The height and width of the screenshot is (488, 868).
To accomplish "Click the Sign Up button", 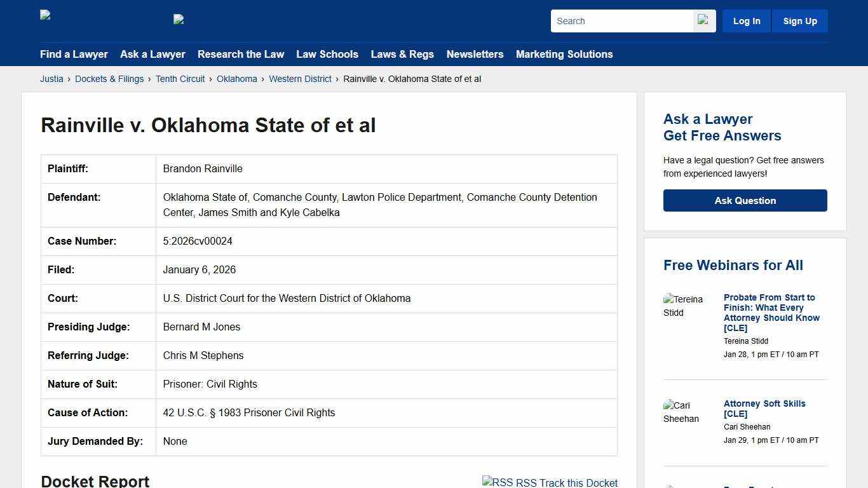I will click(x=799, y=20).
